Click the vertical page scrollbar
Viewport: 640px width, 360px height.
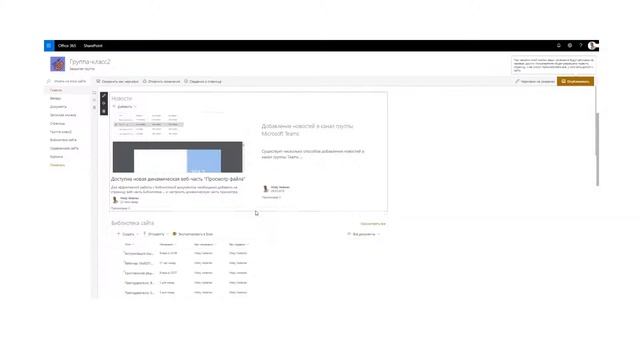(597, 149)
